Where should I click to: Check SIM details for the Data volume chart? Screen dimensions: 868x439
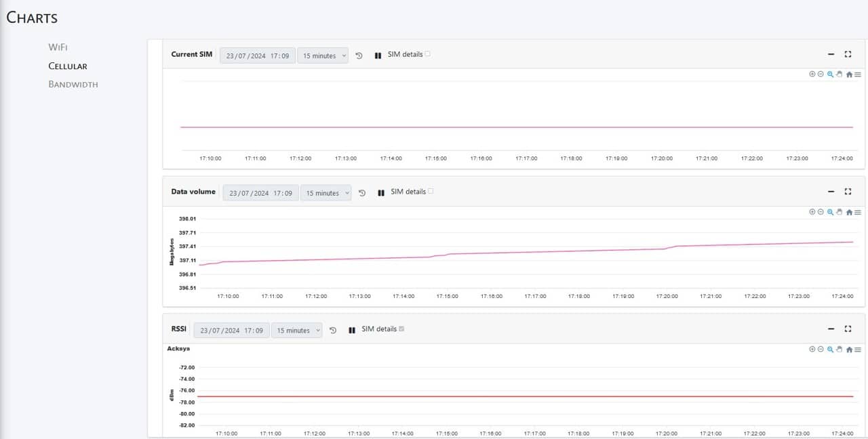point(432,190)
